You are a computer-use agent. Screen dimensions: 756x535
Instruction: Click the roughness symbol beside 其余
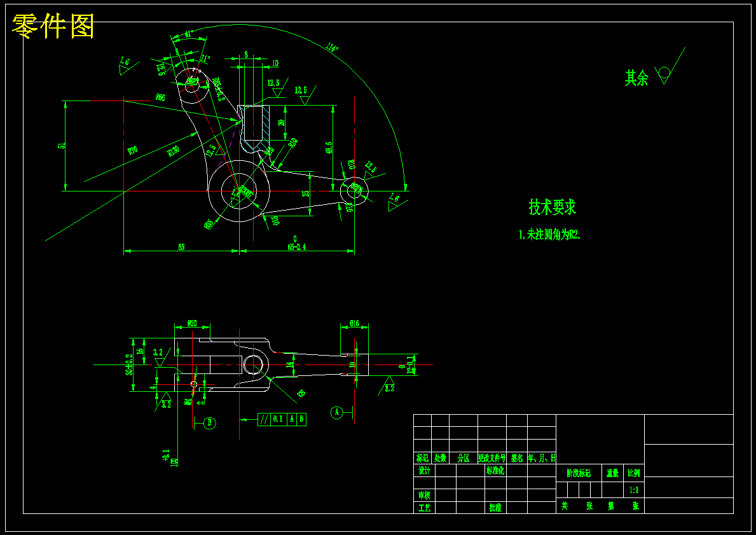pyautogui.click(x=670, y=67)
